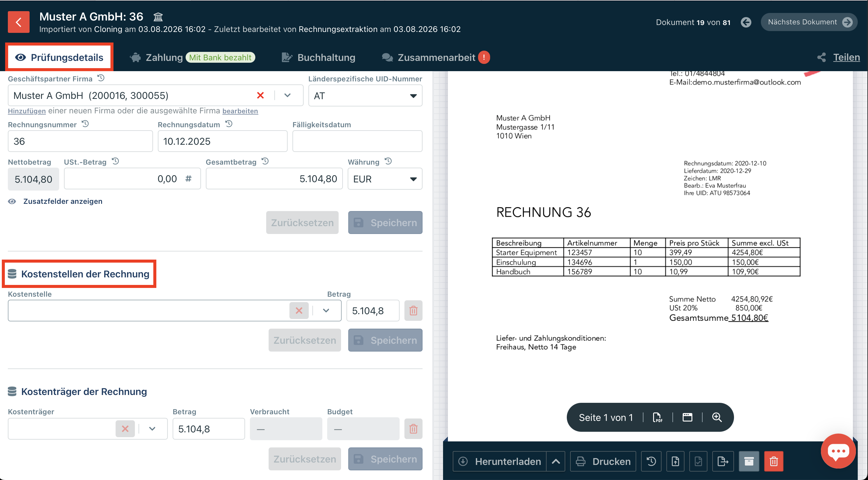Click the Nettobetrag value 5.104,80

34,179
